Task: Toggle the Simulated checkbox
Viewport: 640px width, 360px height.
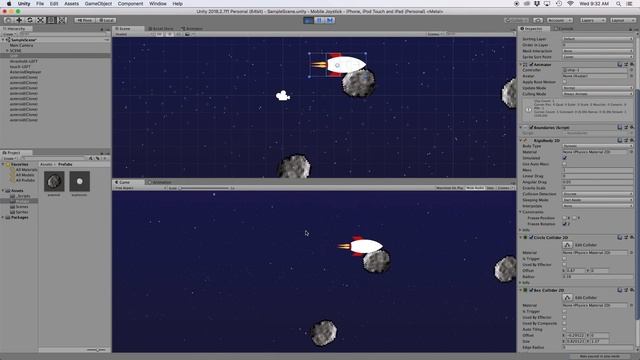Action: (x=564, y=158)
